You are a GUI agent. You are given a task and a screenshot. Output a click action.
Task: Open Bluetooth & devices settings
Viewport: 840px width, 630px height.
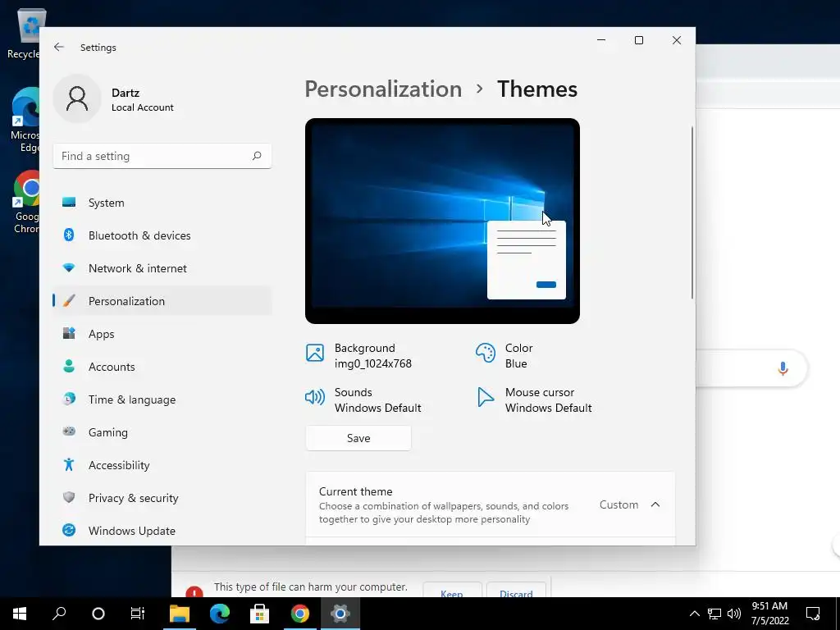pyautogui.click(x=162, y=235)
